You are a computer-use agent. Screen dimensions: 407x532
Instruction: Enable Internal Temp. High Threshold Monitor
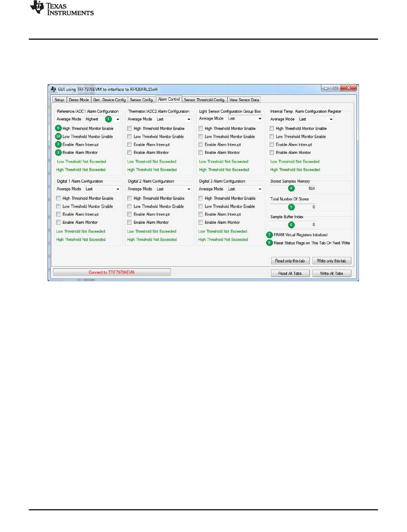[x=272, y=129]
